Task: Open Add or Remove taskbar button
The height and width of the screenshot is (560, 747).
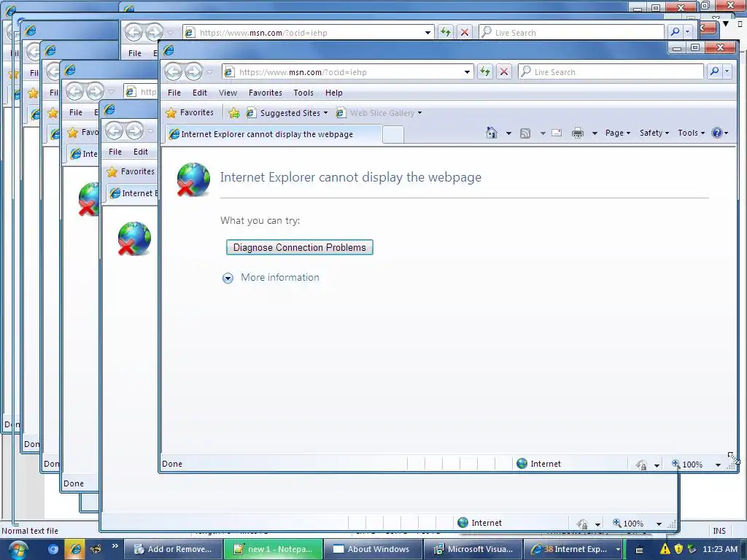Action: click(x=173, y=549)
